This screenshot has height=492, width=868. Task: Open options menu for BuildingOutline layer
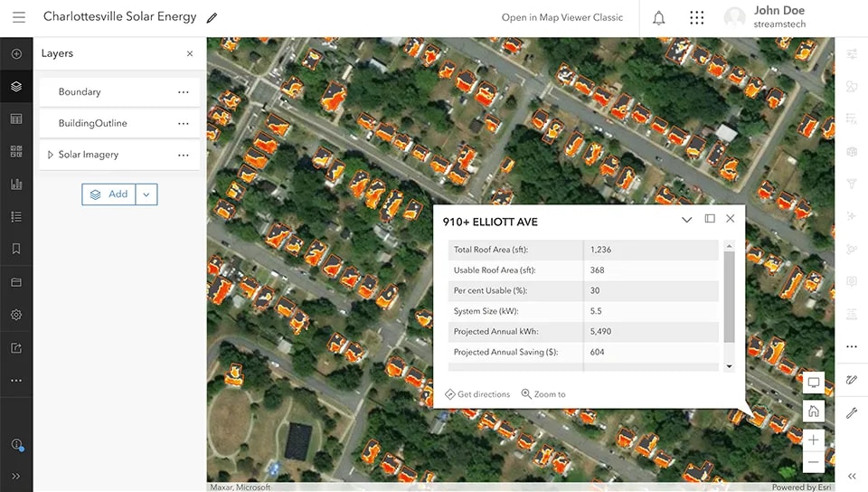pyautogui.click(x=184, y=123)
